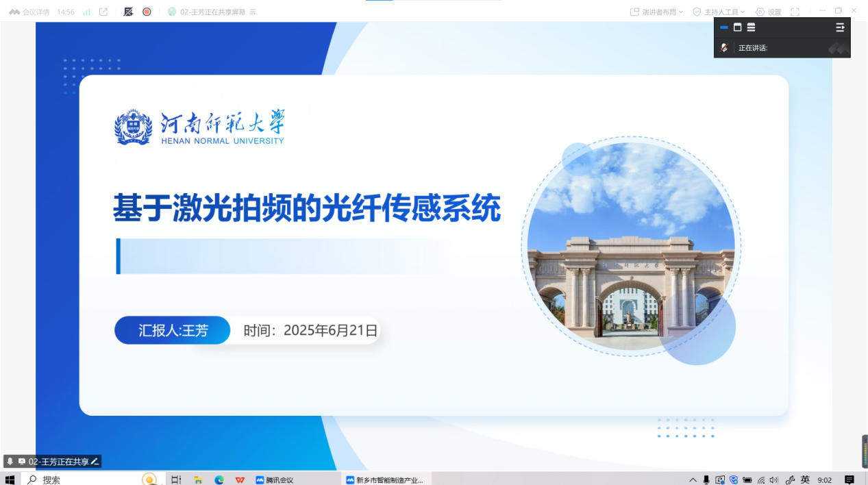The width and height of the screenshot is (868, 485).
Task: Enter full screen mode icon
Action: click(795, 12)
